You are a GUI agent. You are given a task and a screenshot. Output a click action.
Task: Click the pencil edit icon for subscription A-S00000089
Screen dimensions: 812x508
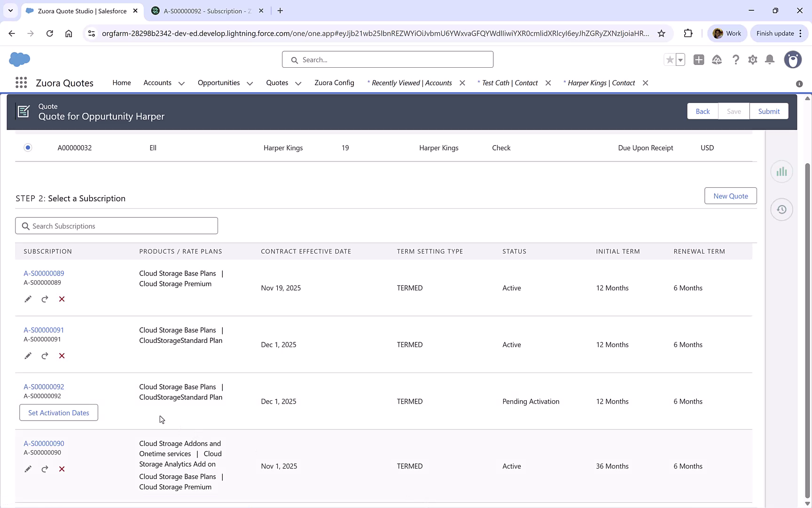[28, 299]
